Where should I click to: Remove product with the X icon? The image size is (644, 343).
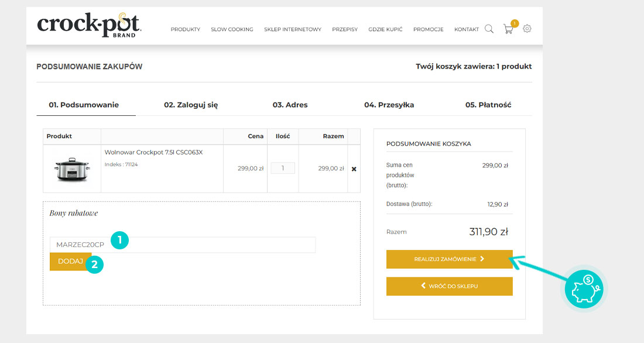354,169
